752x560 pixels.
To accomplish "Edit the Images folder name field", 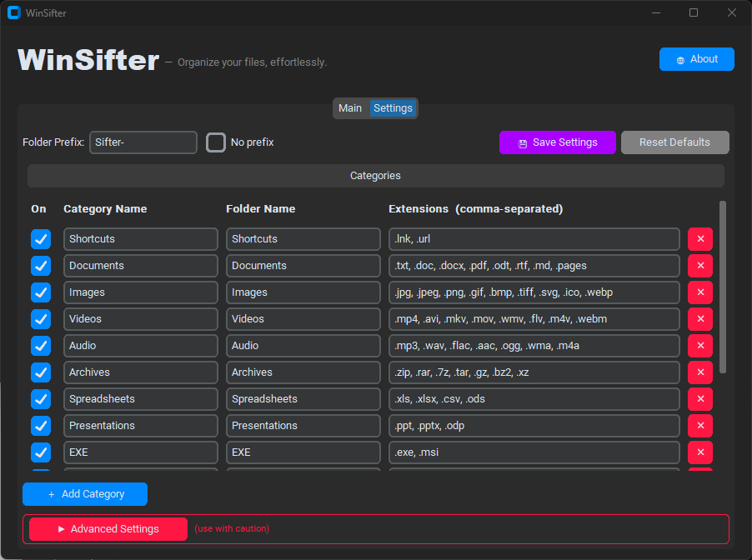I will (303, 292).
